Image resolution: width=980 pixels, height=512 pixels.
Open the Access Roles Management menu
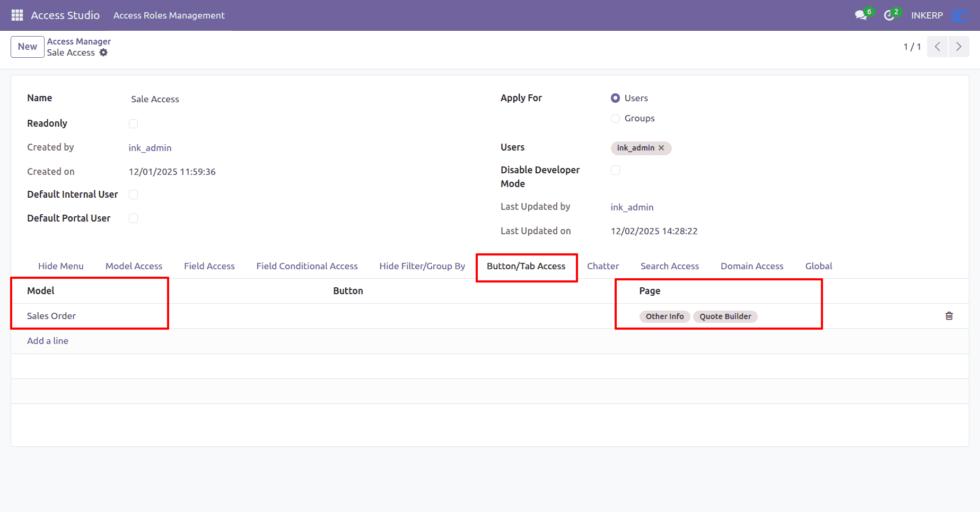click(169, 15)
